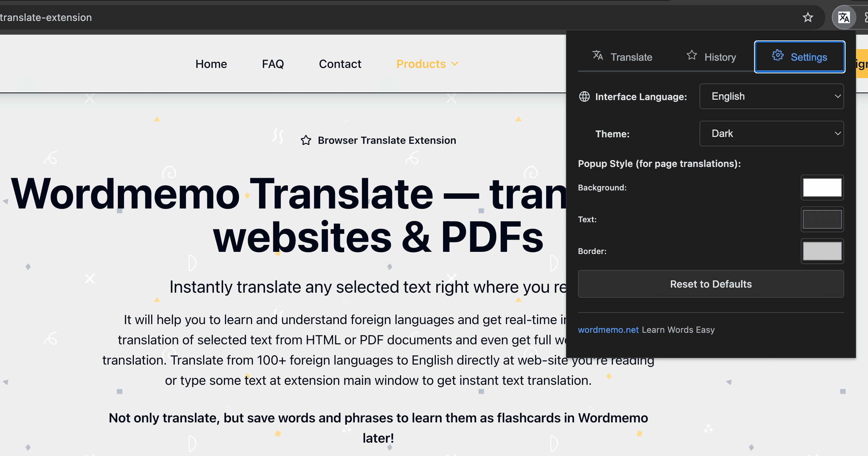
Task: Open the Contact page from the navbar
Action: point(340,64)
